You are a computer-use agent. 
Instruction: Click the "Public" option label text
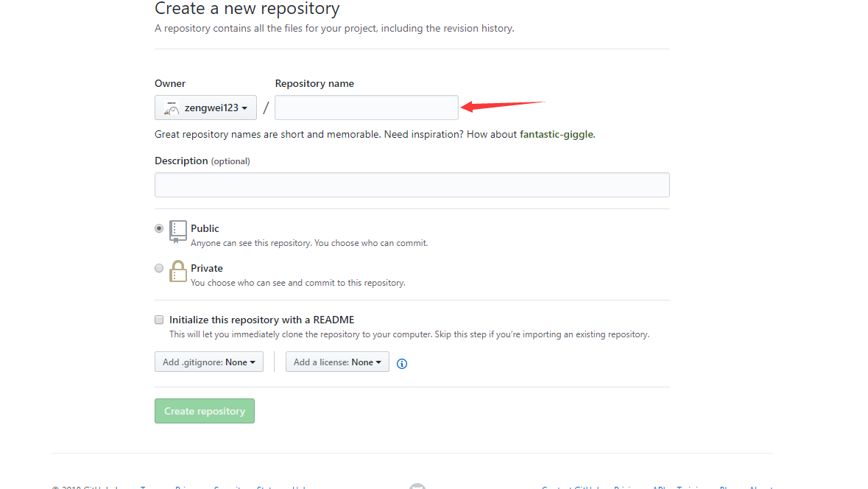tap(205, 228)
